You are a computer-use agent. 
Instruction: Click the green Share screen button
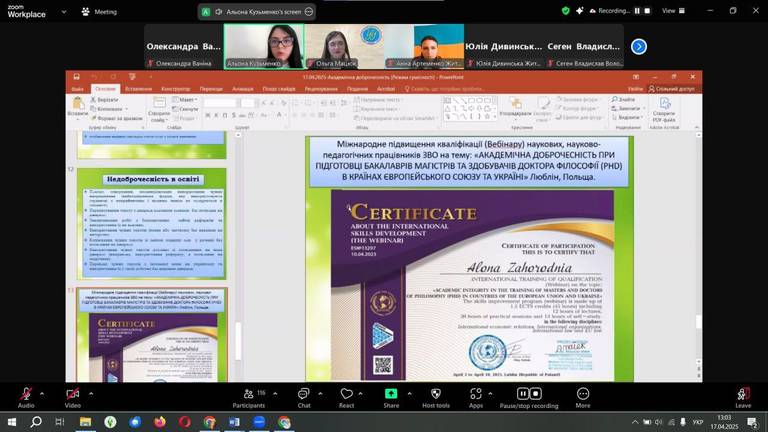pyautogui.click(x=391, y=395)
